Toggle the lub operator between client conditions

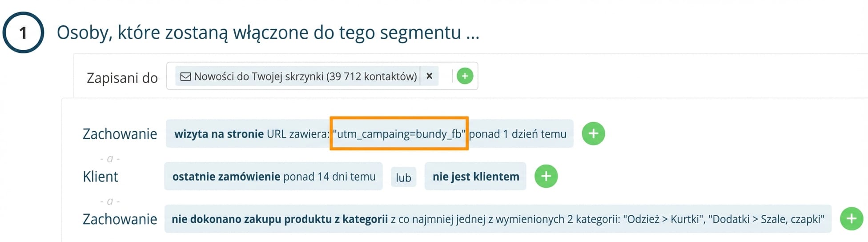(403, 177)
